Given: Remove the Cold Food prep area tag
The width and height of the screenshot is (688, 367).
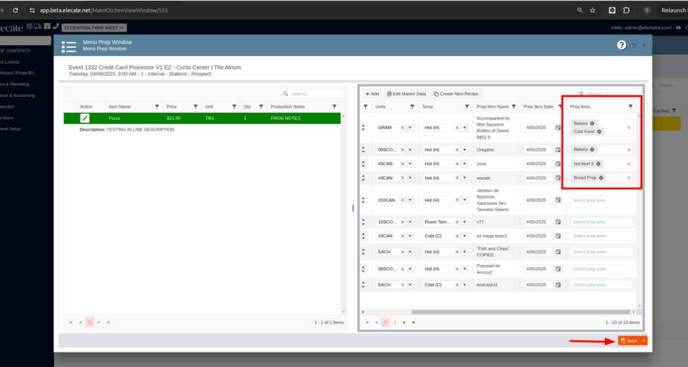Looking at the screenshot, I should (599, 132).
